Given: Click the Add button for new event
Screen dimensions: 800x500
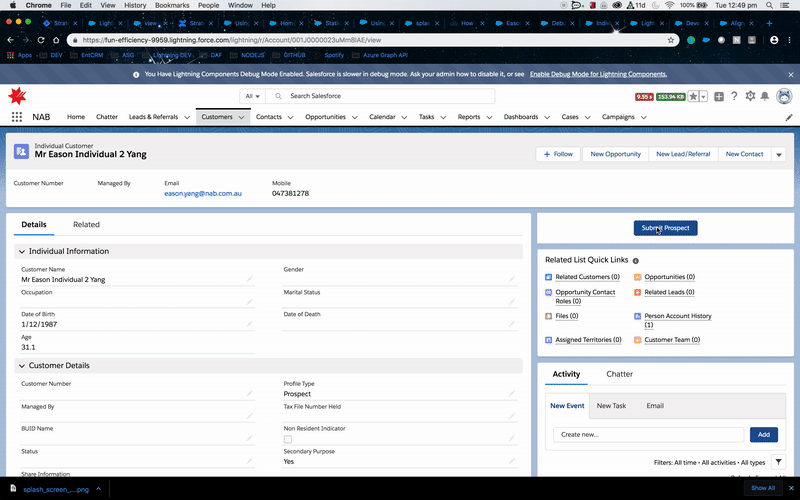Looking at the screenshot, I should 764,435.
